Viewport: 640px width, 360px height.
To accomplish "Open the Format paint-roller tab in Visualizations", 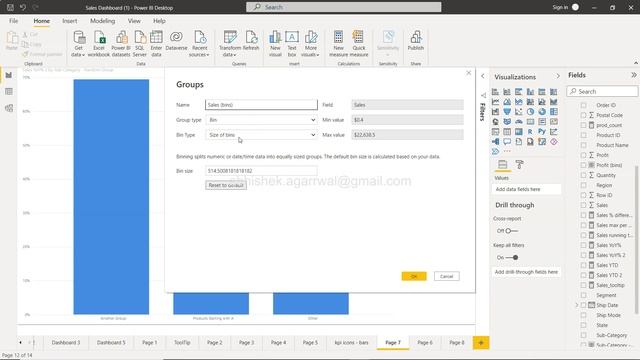I will tap(519, 164).
